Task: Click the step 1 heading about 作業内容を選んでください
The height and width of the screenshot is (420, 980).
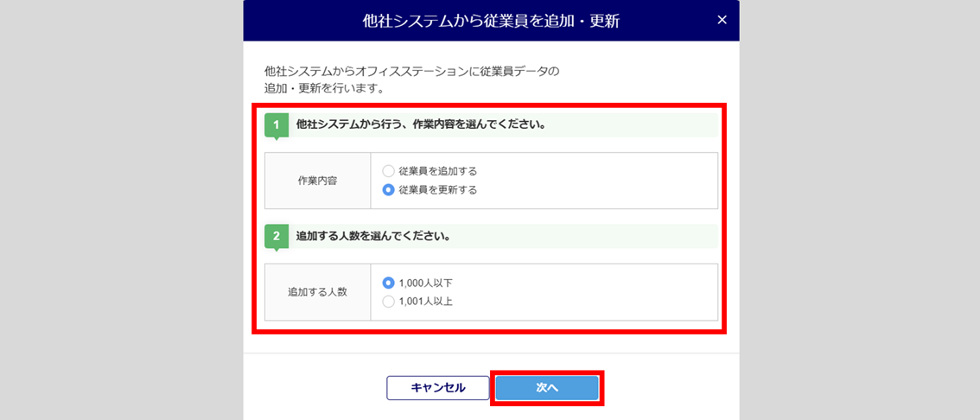Action: [422, 125]
